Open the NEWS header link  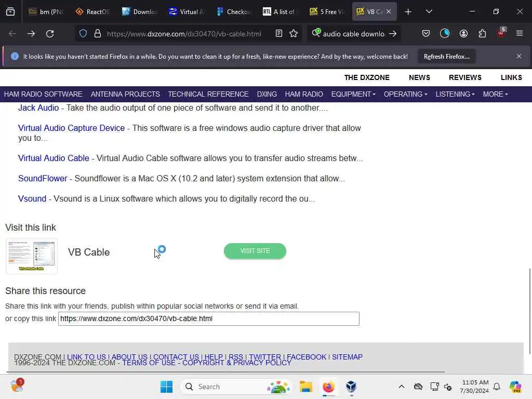419,77
